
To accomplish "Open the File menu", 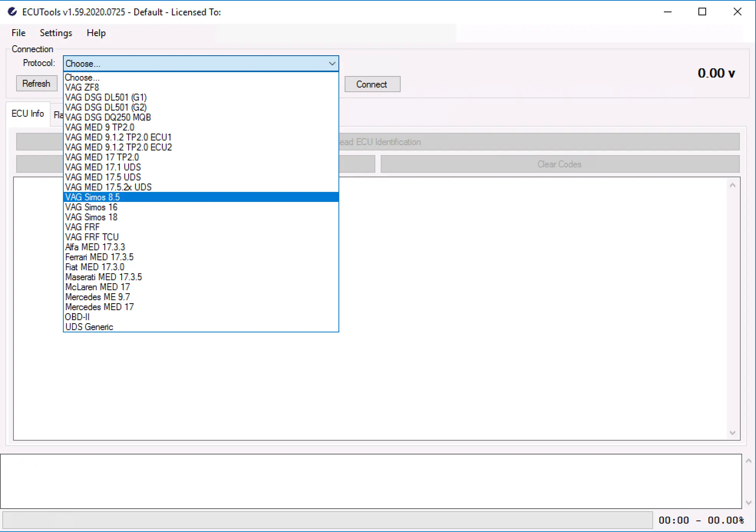I will 18,33.
